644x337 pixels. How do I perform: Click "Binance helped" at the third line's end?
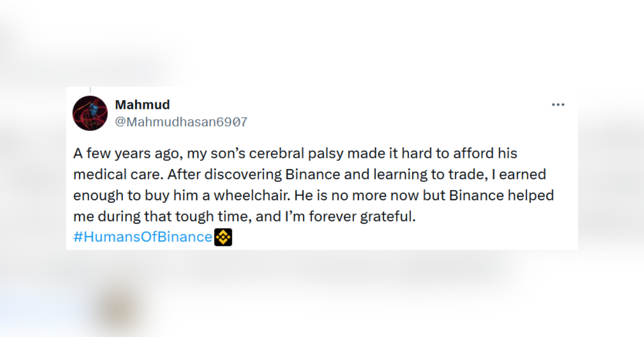[501, 195]
